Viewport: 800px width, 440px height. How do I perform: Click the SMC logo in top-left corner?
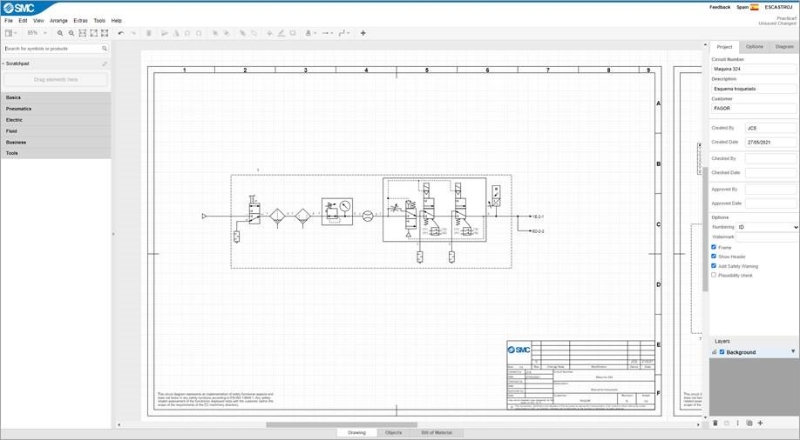(x=19, y=8)
